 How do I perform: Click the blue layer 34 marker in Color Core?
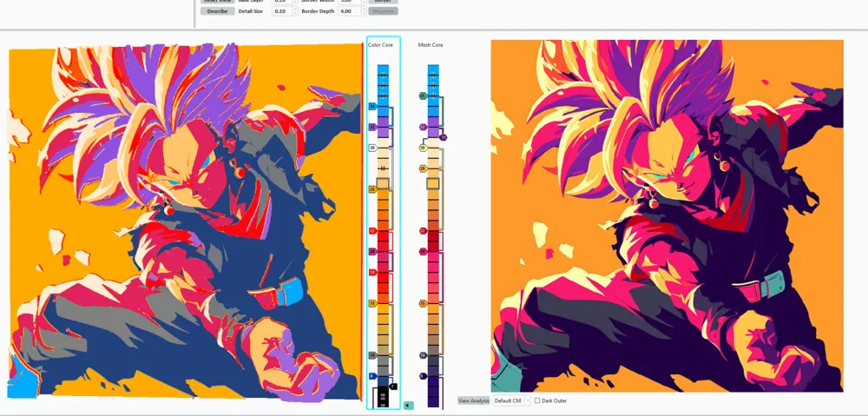372,106
